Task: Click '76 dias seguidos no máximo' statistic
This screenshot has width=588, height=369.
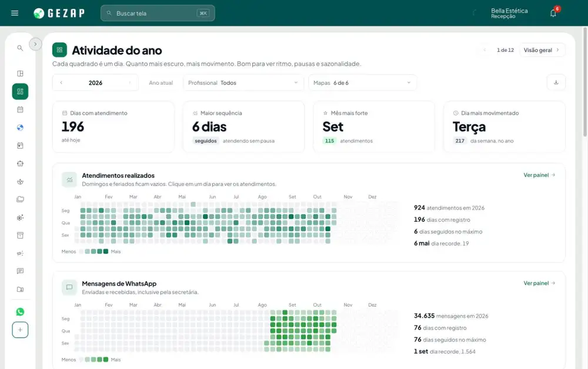Action: pyautogui.click(x=450, y=340)
